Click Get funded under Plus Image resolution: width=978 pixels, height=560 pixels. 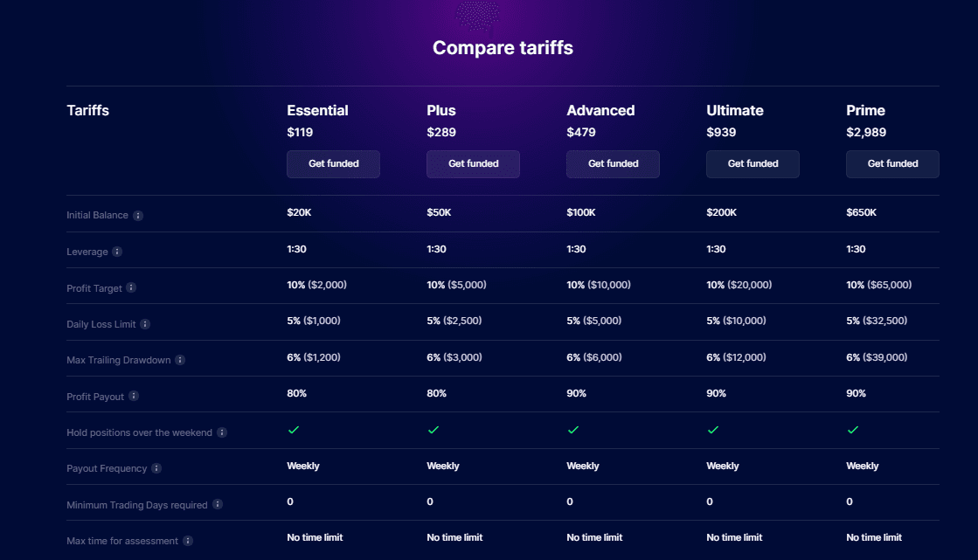coord(473,163)
